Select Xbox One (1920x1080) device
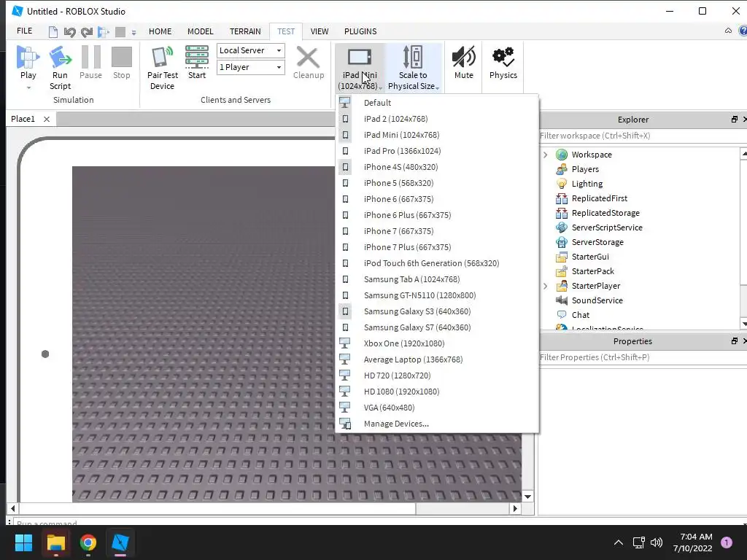The image size is (747, 560). coord(437,343)
